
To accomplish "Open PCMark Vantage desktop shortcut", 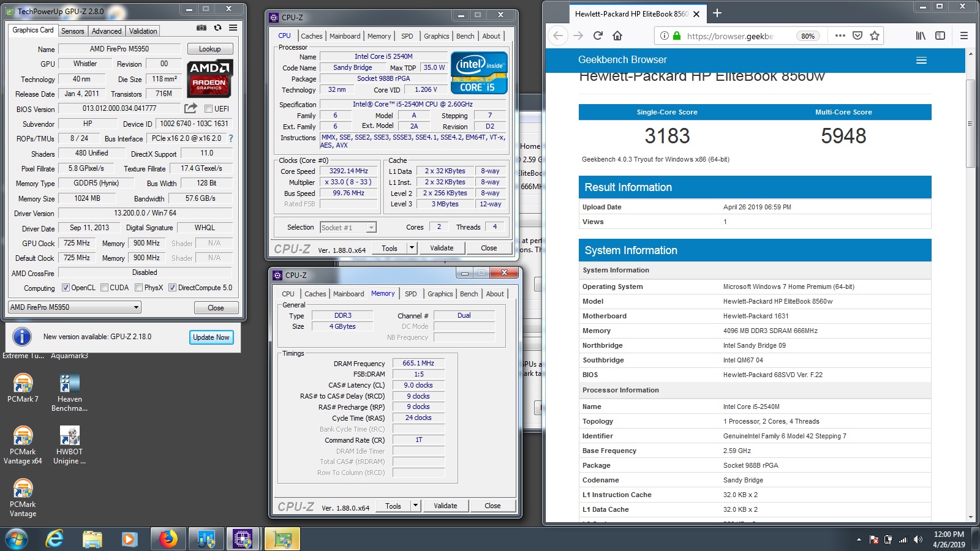I will pos(23,498).
